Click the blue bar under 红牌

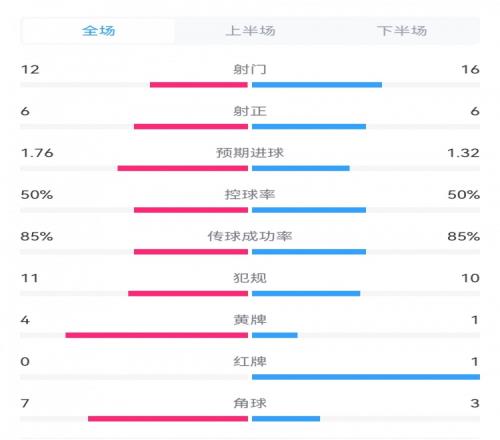point(366,377)
